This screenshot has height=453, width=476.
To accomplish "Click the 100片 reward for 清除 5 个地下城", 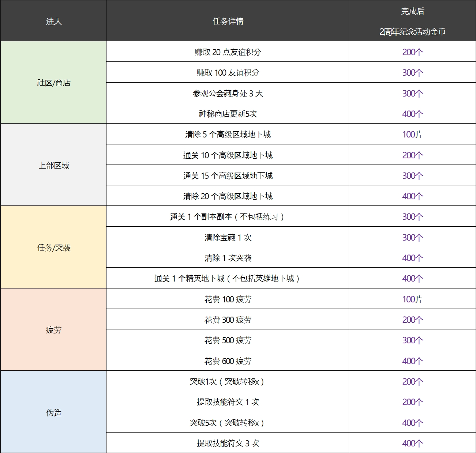I will (412, 134).
